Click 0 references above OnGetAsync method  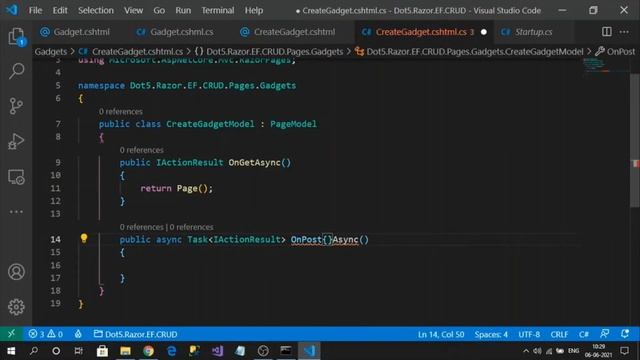tap(142, 150)
